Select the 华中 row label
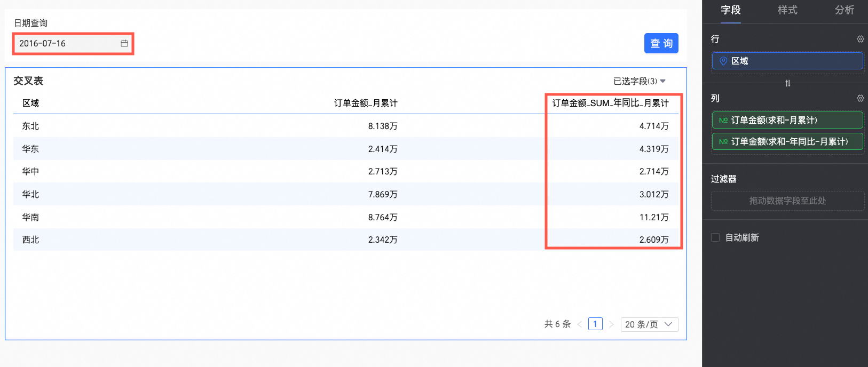This screenshot has height=367, width=868. [30, 171]
